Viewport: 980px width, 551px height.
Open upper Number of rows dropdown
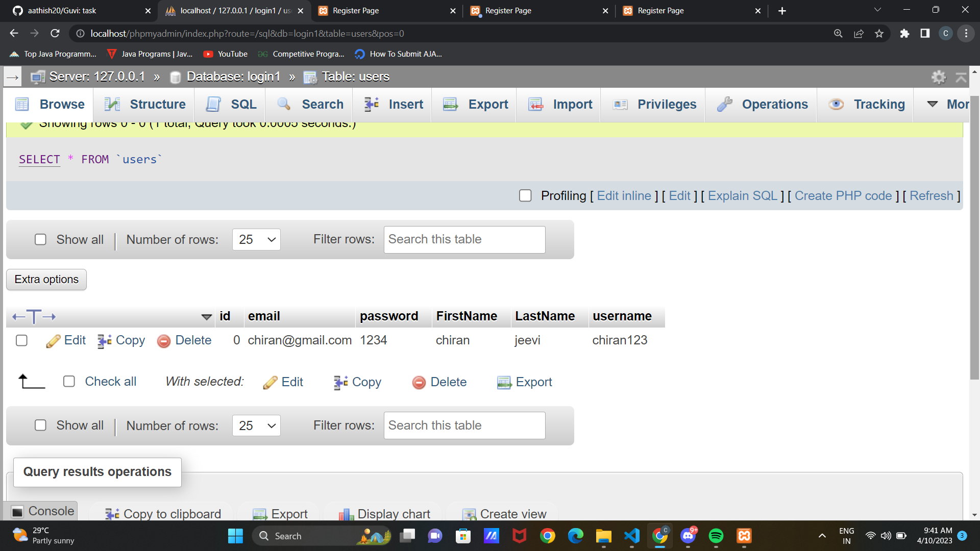click(256, 240)
